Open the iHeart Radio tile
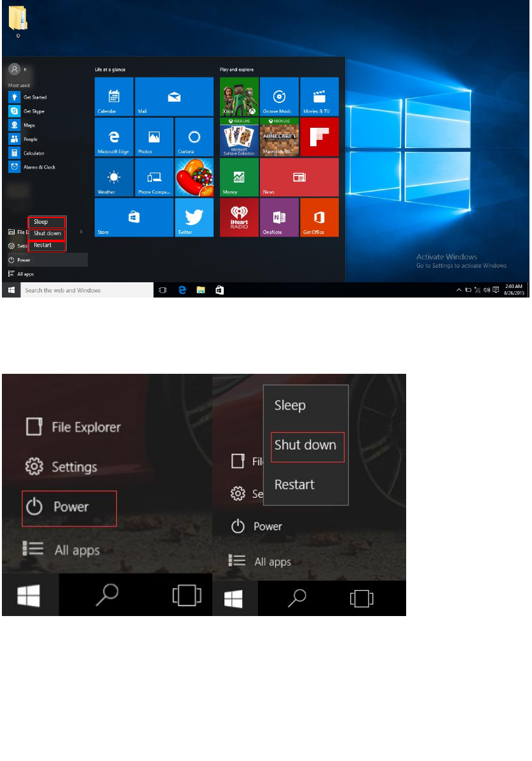Viewport: 532px width, 761px height. pos(239,217)
